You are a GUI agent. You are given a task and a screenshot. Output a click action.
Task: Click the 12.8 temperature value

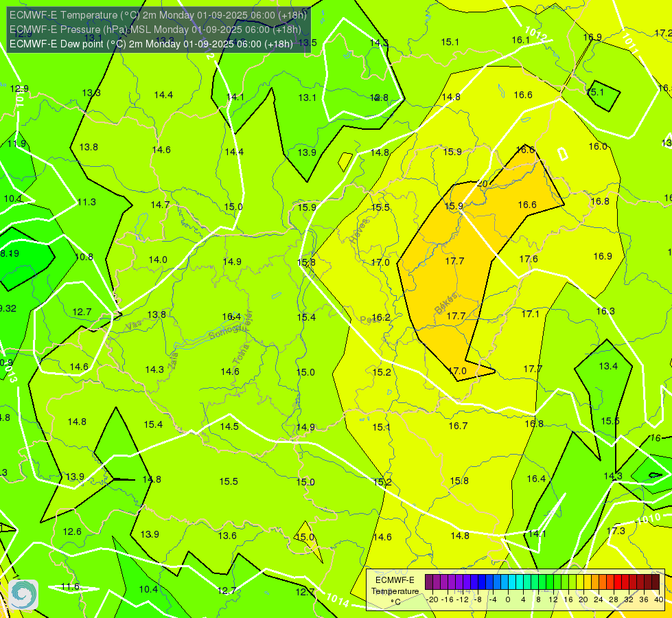[380, 98]
